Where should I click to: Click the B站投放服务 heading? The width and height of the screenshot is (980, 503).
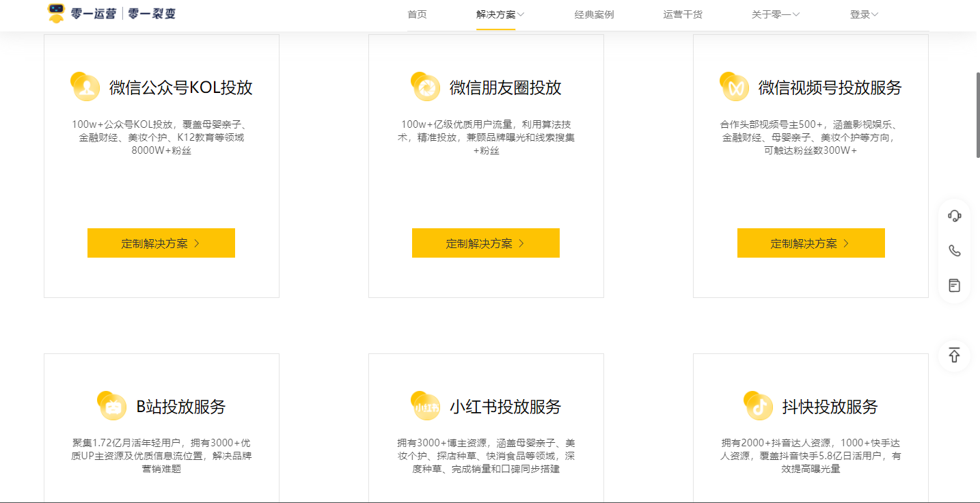181,407
